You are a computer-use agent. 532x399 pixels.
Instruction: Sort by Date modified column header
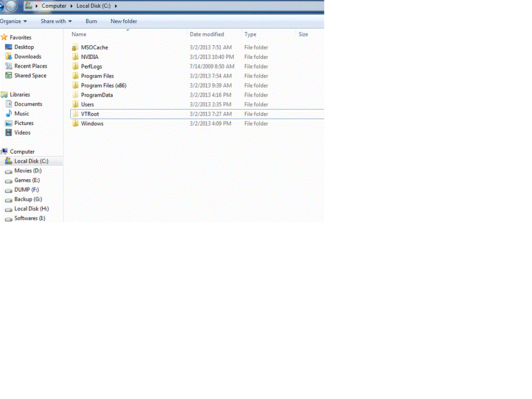click(207, 34)
